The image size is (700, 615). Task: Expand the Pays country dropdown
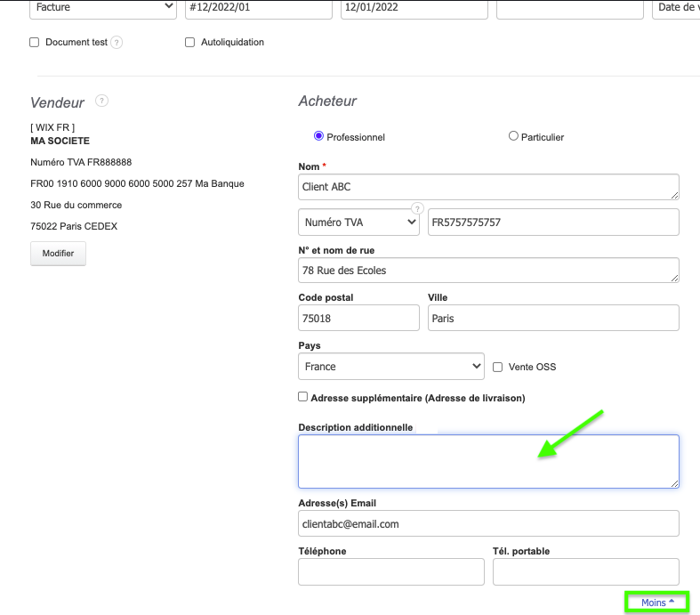tap(391, 367)
